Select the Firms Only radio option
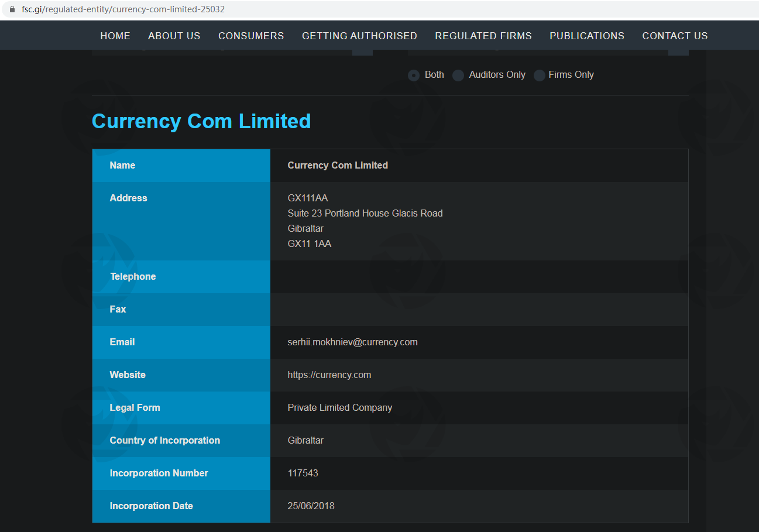 tap(540, 75)
